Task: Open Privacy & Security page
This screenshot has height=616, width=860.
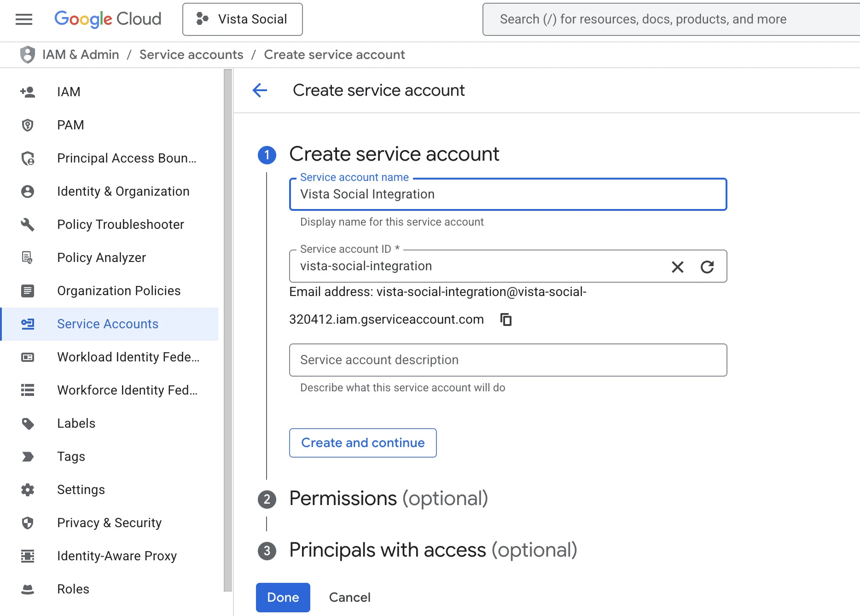Action: (110, 523)
